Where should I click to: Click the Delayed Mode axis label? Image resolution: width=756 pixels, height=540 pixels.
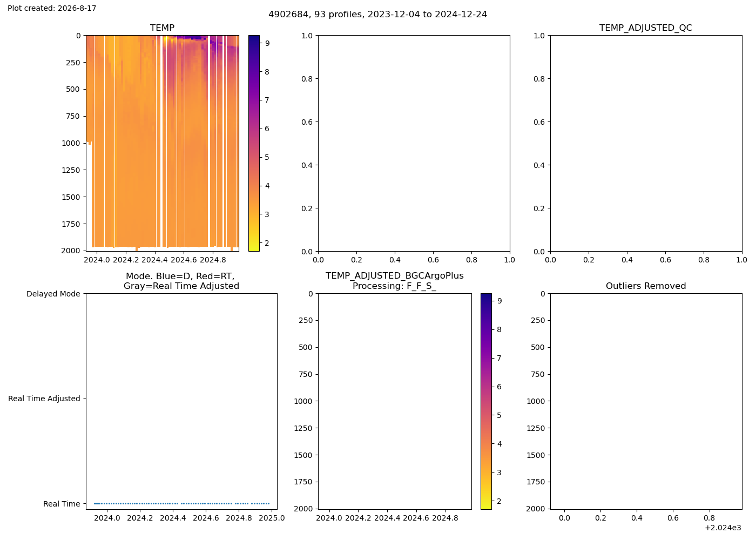pyautogui.click(x=53, y=294)
